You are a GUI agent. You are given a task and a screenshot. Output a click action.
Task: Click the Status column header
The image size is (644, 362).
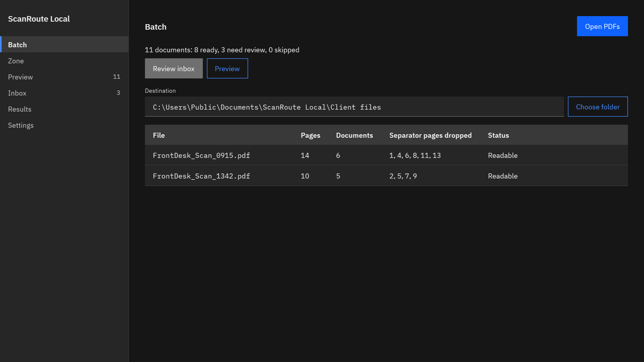point(498,135)
